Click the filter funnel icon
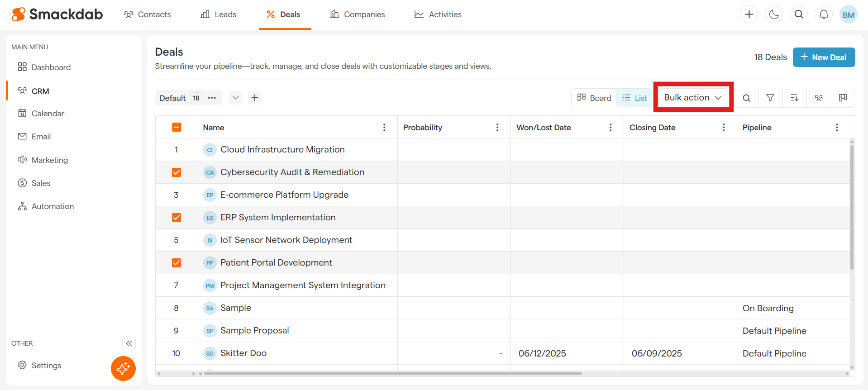Image resolution: width=868 pixels, height=390 pixels. click(x=770, y=98)
